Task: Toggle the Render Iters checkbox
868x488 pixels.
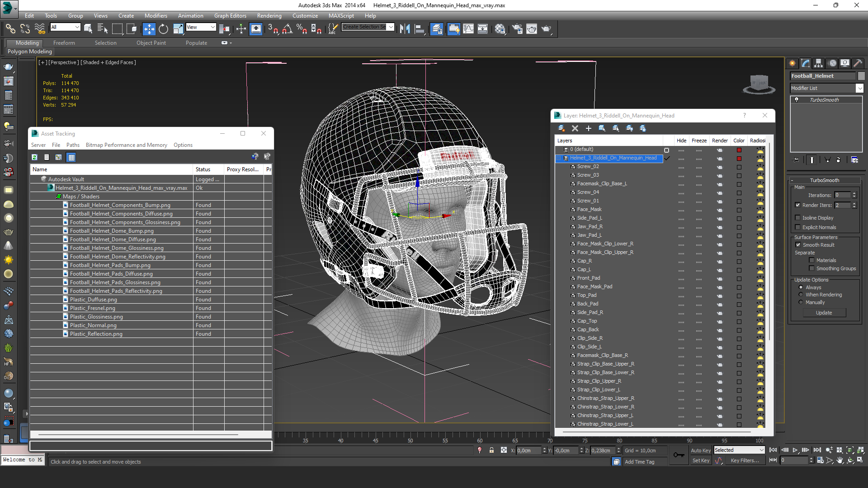Action: [798, 205]
